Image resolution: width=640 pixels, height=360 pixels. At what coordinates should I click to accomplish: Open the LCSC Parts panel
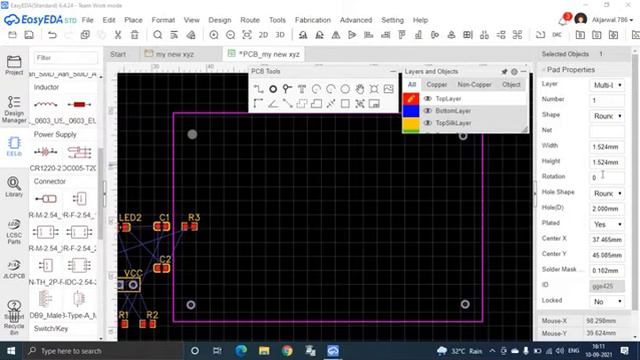(14, 232)
